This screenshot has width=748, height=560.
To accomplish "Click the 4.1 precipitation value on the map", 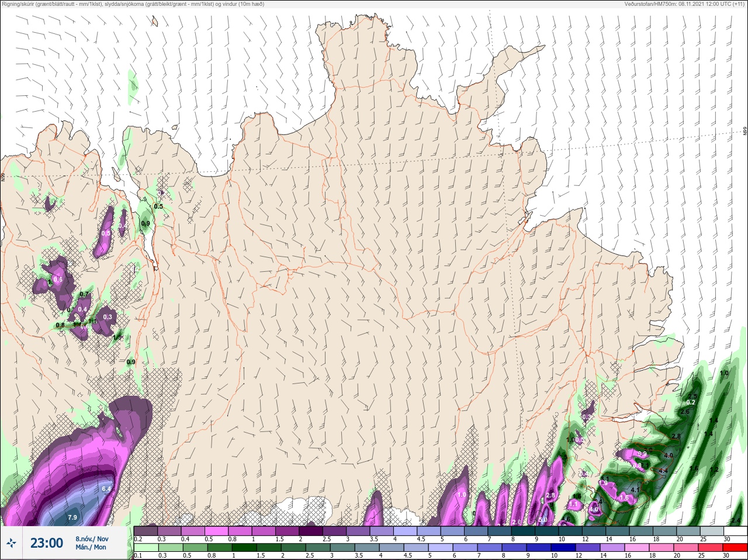I will [636, 490].
